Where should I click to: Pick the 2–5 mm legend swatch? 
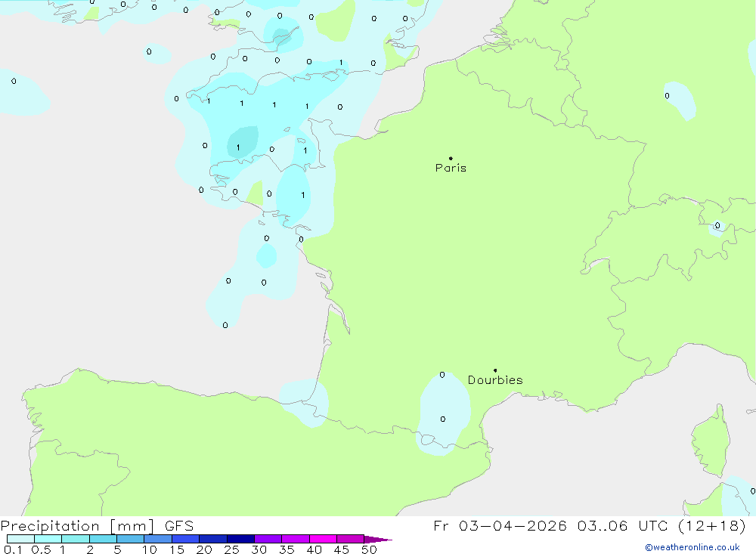click(x=103, y=539)
